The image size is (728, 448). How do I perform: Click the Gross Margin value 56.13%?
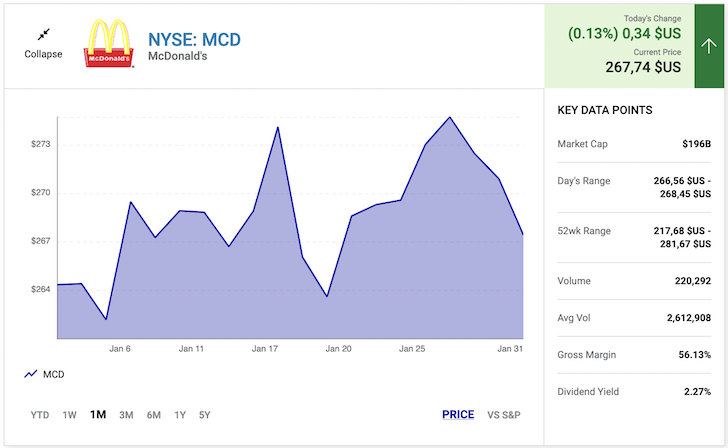[x=695, y=355]
